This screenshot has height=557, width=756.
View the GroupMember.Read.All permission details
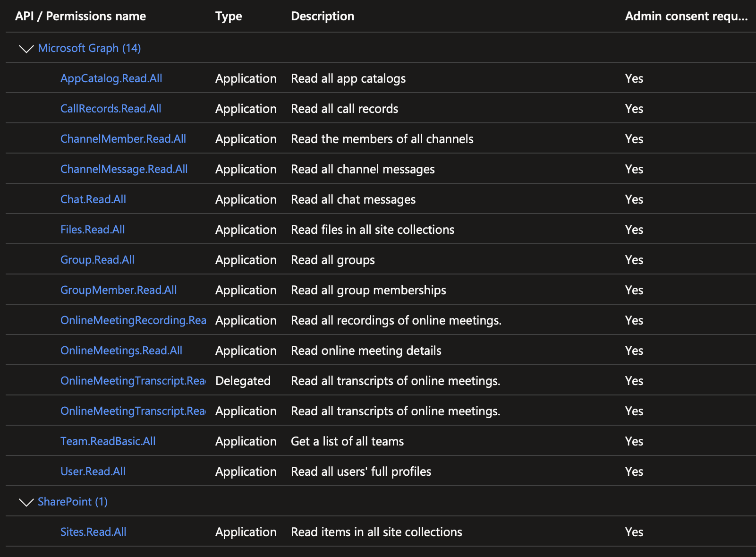click(119, 290)
